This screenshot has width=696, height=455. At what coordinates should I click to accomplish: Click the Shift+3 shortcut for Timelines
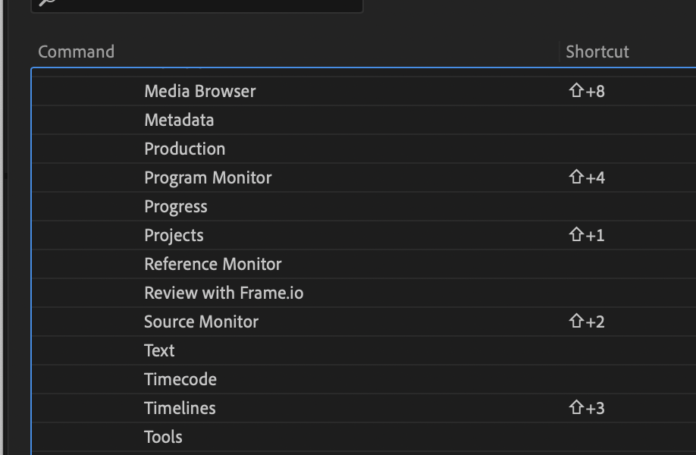(x=587, y=408)
